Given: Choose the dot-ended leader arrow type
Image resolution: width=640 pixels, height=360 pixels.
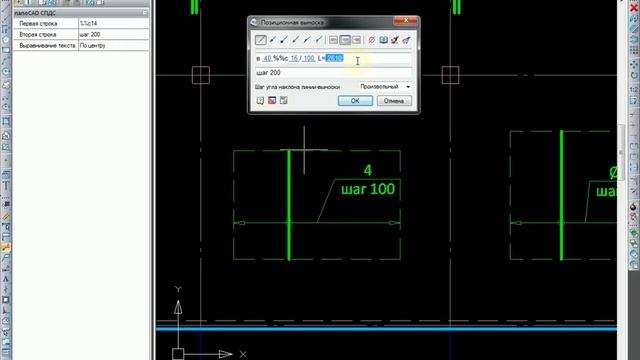Looking at the screenshot, I should click(x=284, y=40).
